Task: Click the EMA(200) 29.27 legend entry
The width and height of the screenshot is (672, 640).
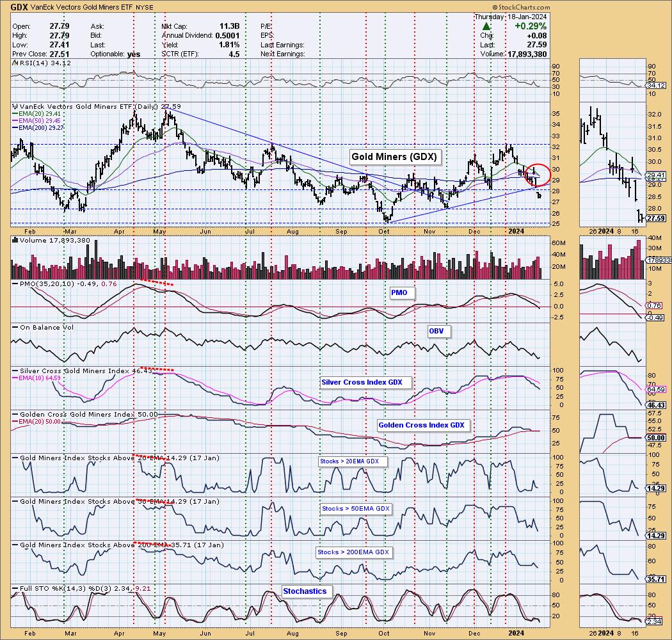Action: [38, 127]
